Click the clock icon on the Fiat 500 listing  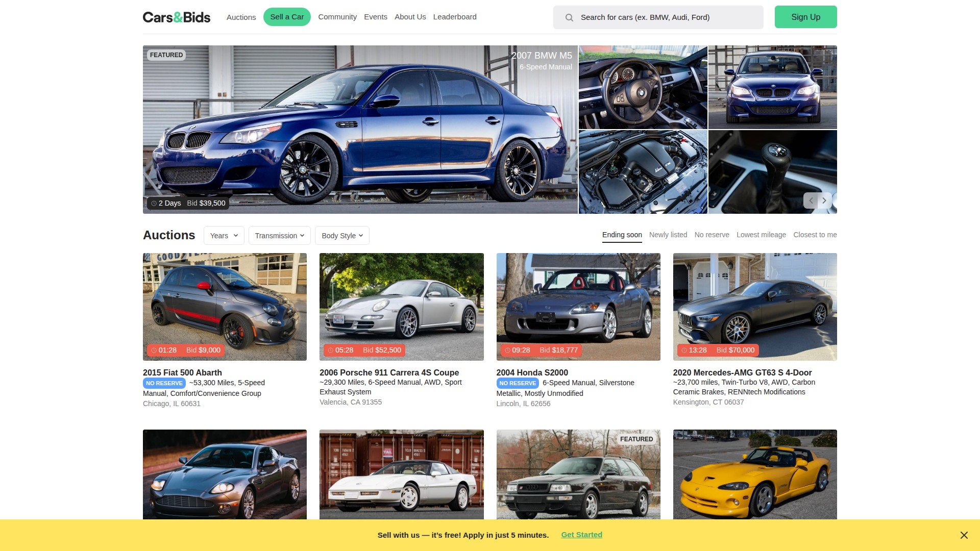pos(153,350)
